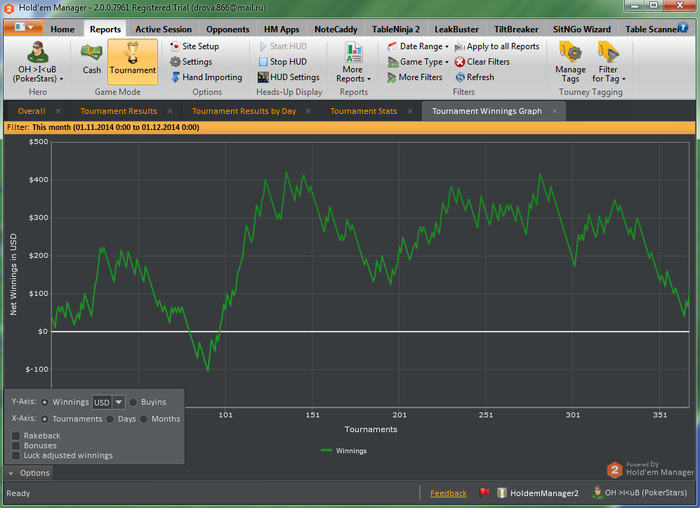Screen dimensions: 700x508
Task: Click Hold'em Manager title bar logo
Action: [8, 8]
